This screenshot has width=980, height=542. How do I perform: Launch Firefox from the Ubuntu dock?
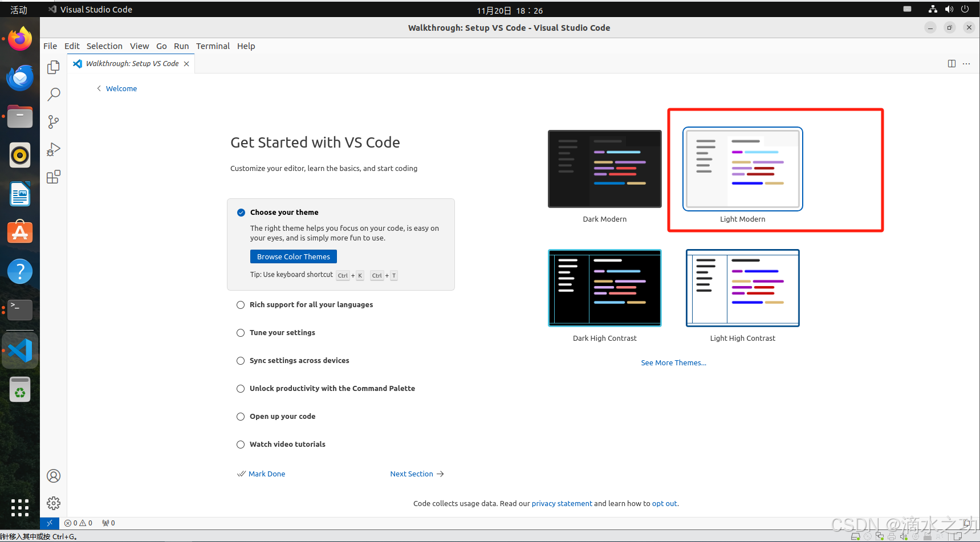pyautogui.click(x=20, y=39)
